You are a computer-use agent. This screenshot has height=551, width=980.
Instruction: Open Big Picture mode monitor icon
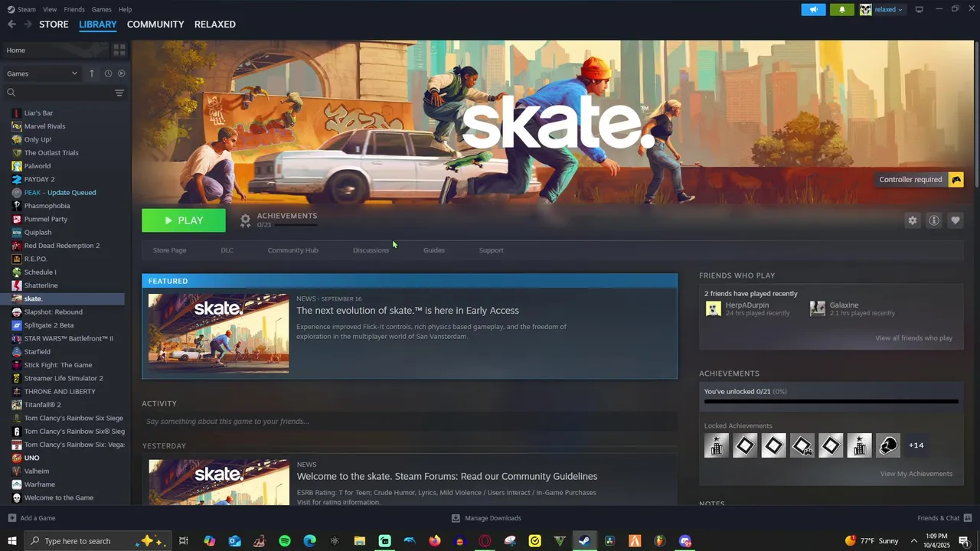point(919,9)
